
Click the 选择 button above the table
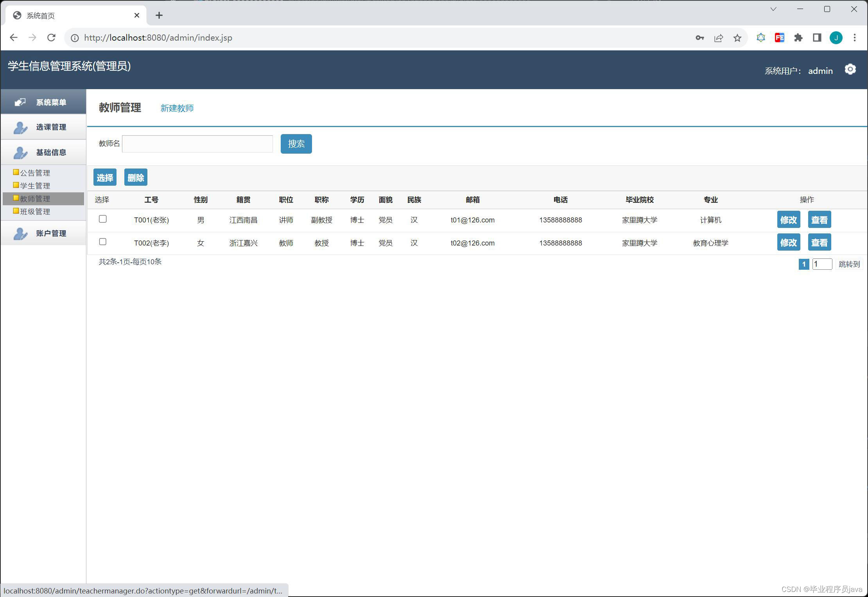105,177
